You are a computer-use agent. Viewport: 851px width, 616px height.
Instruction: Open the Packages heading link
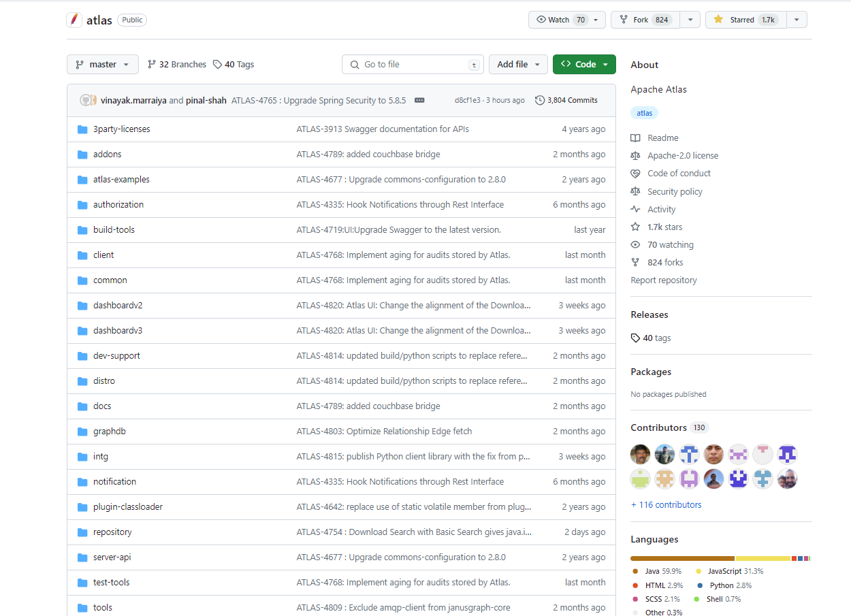click(651, 372)
